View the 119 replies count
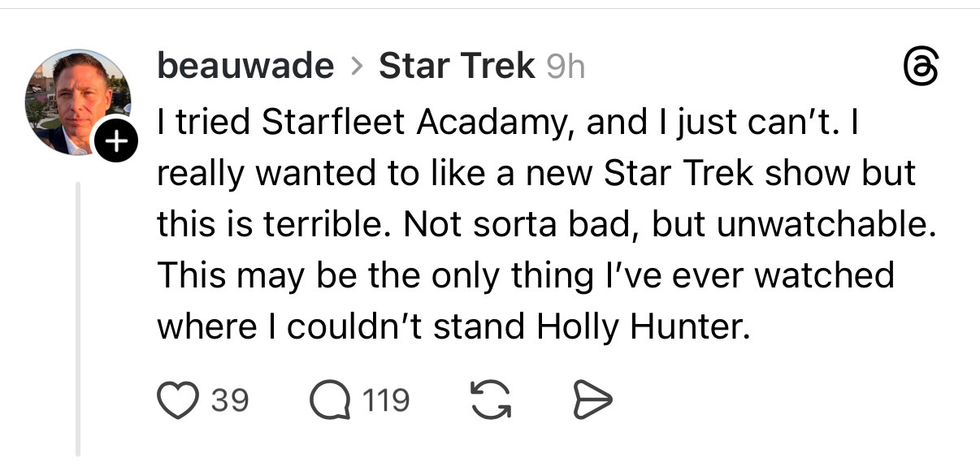The width and height of the screenshot is (980, 471). pyautogui.click(x=386, y=400)
